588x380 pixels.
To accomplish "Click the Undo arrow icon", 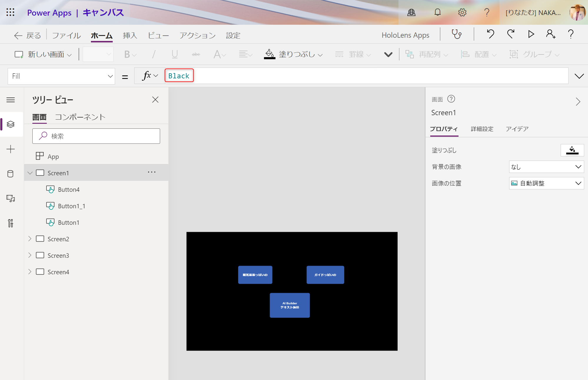I will tap(490, 34).
